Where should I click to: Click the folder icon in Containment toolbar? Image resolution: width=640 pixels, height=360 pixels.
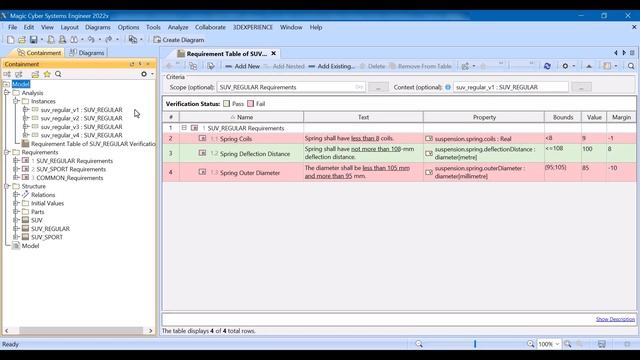click(x=36, y=74)
